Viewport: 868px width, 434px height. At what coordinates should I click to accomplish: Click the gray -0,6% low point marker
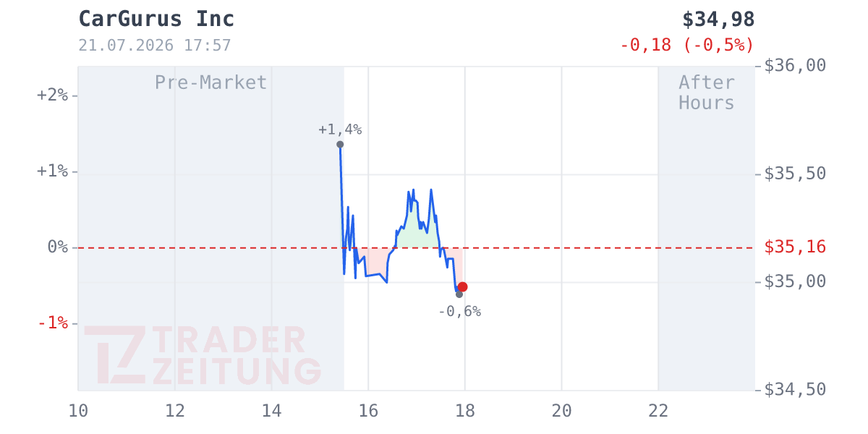click(x=459, y=294)
